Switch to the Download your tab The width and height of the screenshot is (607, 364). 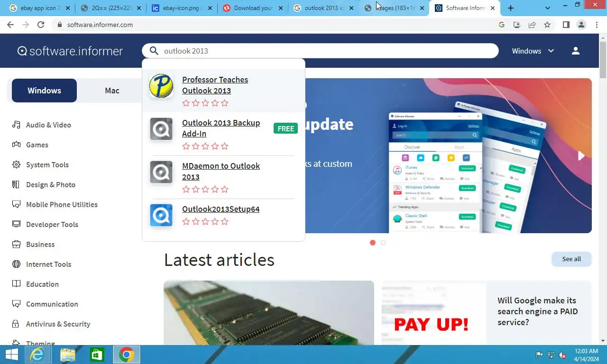pyautogui.click(x=254, y=8)
